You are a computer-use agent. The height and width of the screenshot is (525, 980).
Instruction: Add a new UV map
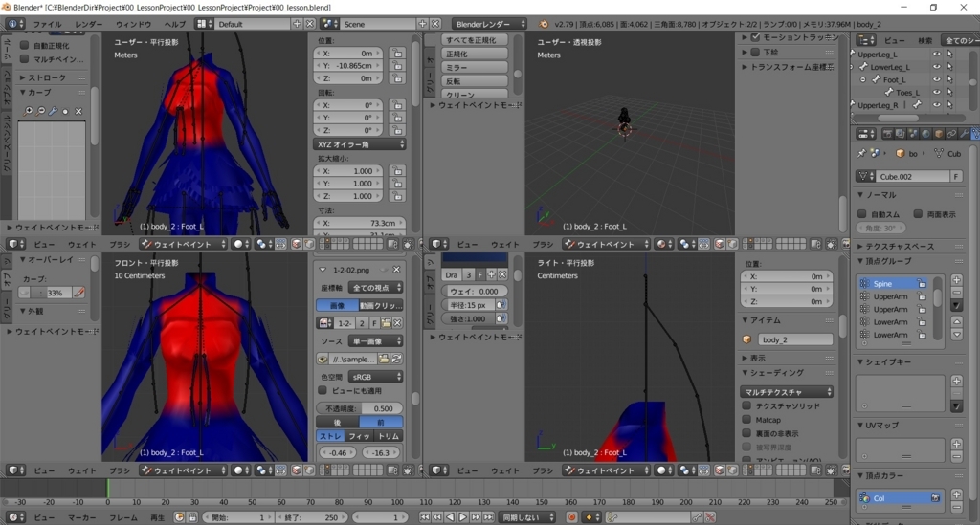[956, 444]
